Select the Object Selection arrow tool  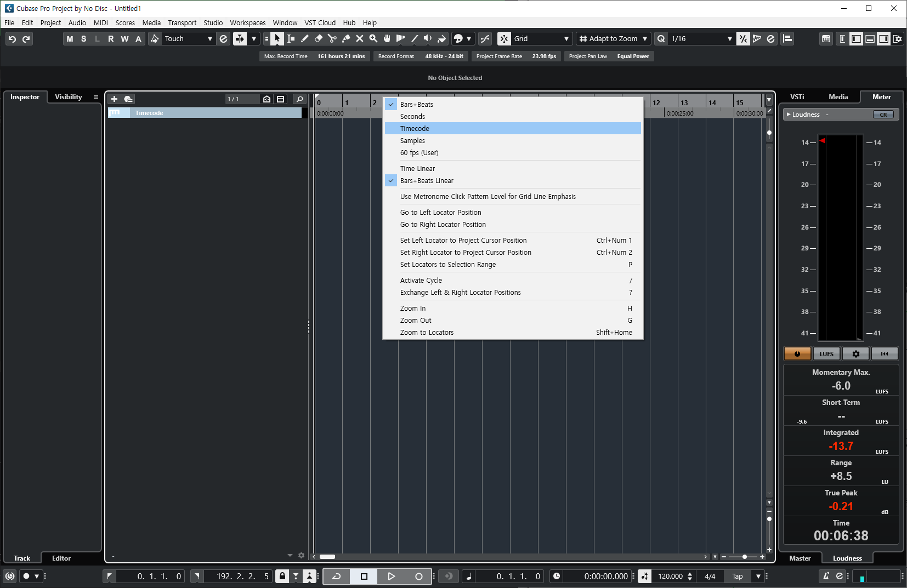[x=277, y=39]
